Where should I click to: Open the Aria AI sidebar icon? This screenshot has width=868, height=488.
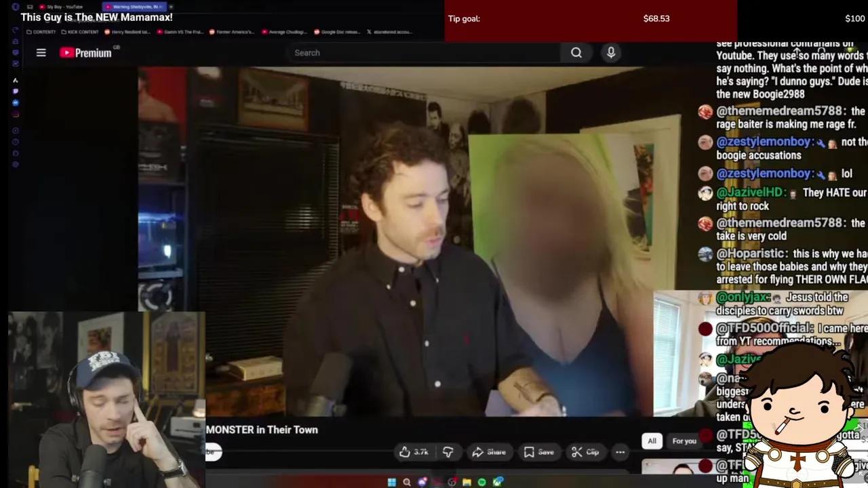(15, 80)
